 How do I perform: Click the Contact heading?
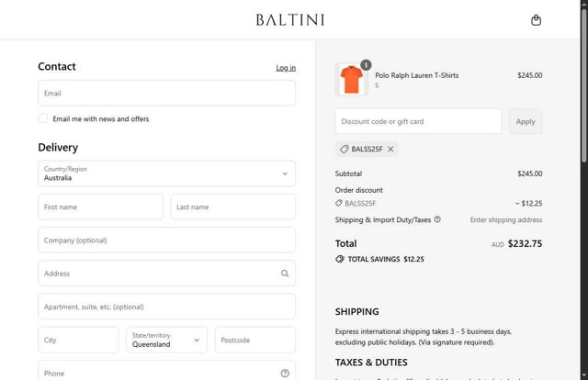point(57,67)
